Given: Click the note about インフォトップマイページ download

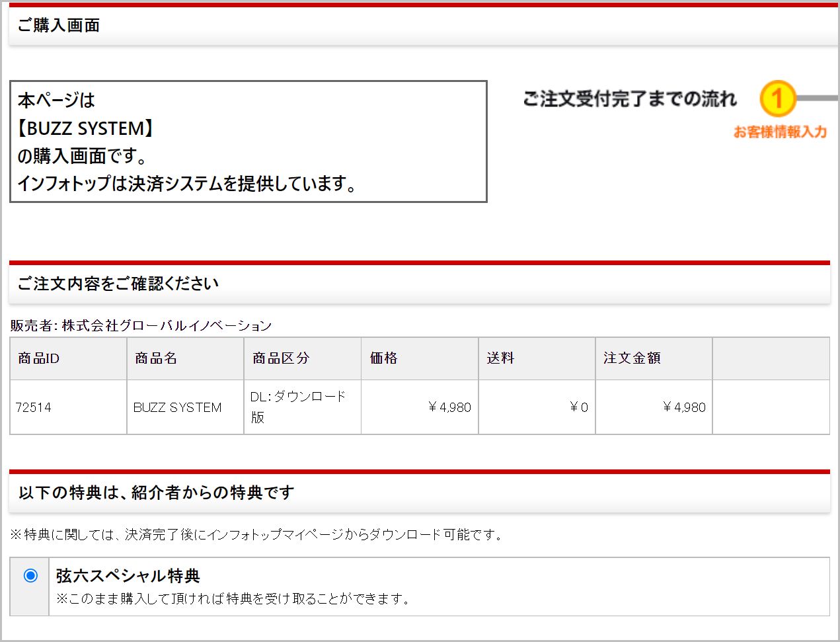Looking at the screenshot, I should (258, 534).
